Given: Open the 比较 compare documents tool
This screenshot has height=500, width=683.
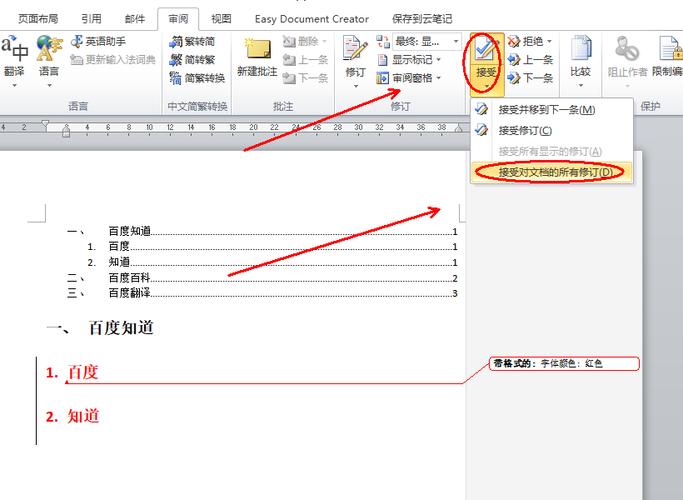Looking at the screenshot, I should click(x=580, y=56).
